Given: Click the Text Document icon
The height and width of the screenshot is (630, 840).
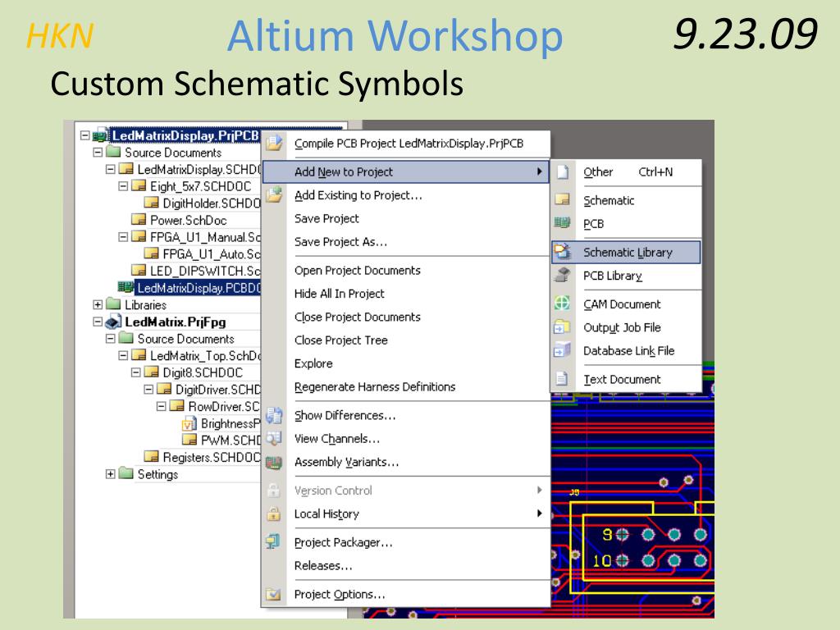Looking at the screenshot, I should pyautogui.click(x=561, y=379).
